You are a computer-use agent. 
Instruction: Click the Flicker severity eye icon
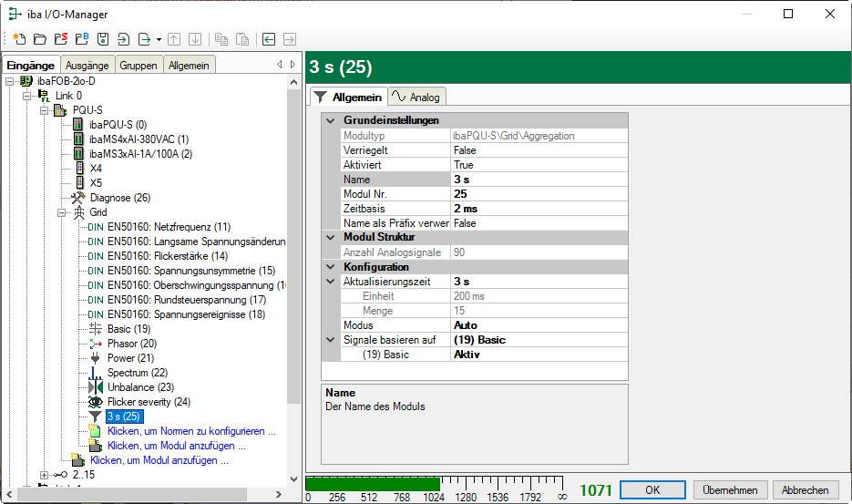(96, 402)
